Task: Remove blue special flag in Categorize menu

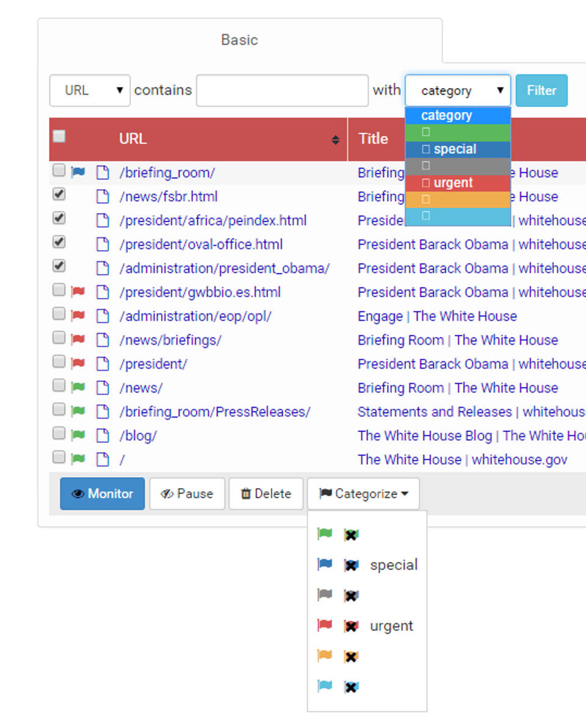Action: click(351, 565)
